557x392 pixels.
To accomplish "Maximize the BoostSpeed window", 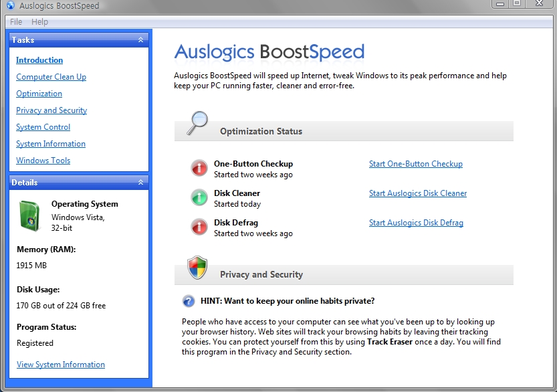I will [x=517, y=3].
